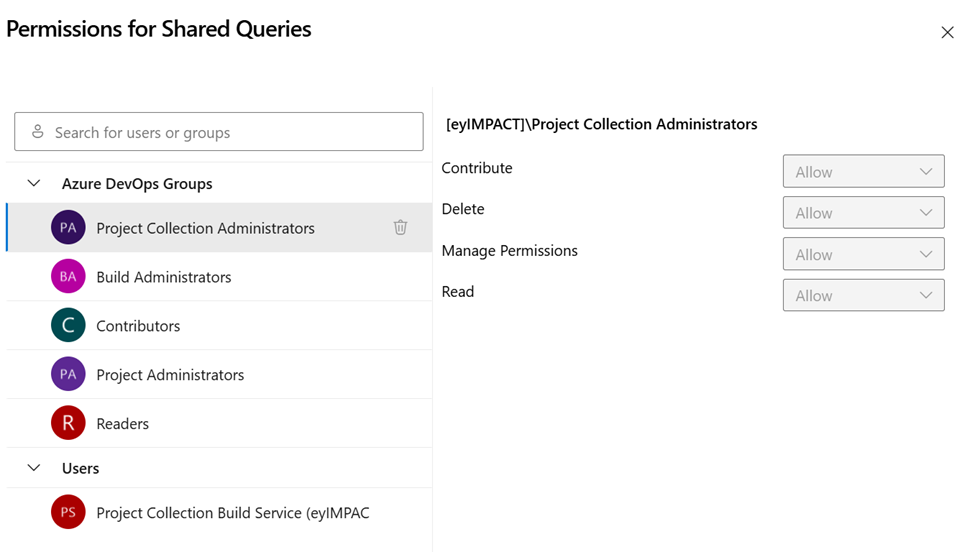
Task: Click the Users heading text
Action: click(80, 468)
